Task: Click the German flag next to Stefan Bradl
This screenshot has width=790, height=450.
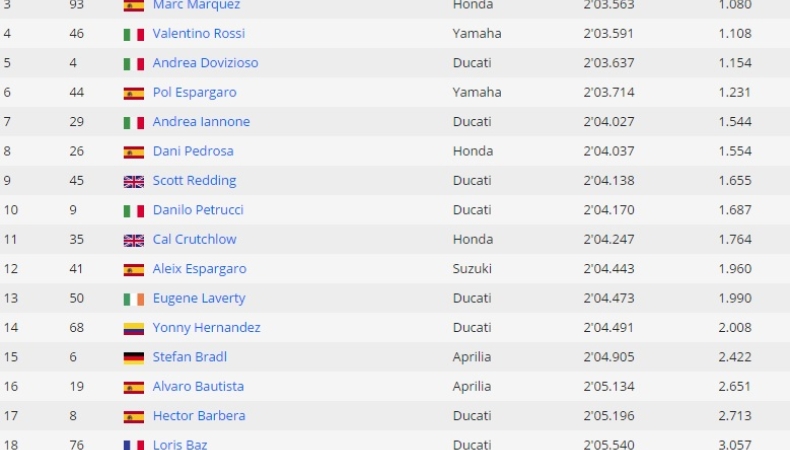Action: click(x=133, y=358)
